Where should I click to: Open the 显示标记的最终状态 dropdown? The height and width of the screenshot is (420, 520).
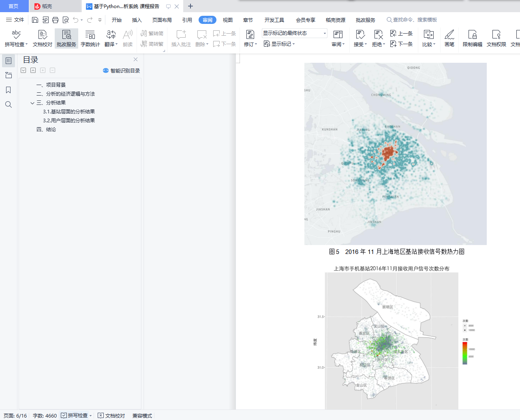point(294,33)
